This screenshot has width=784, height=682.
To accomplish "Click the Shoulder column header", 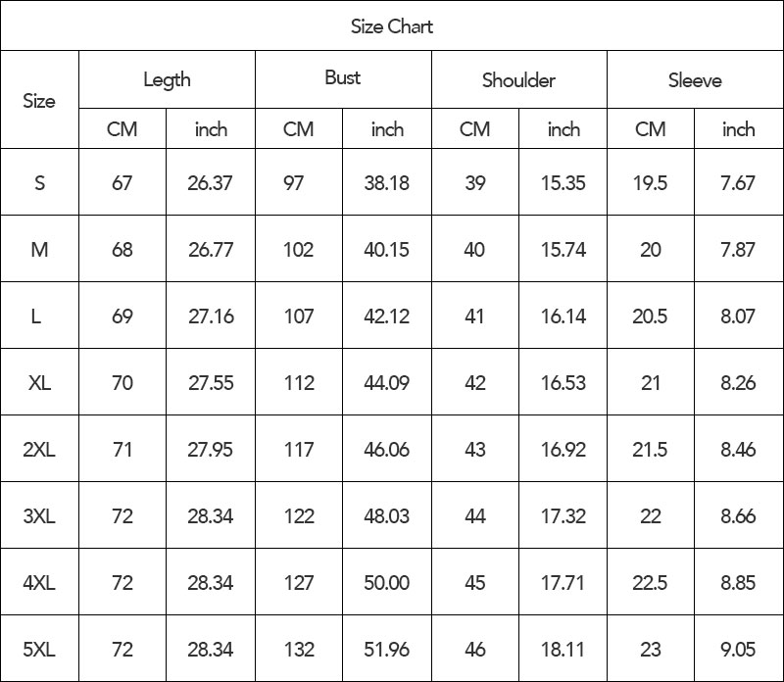I will (518, 80).
